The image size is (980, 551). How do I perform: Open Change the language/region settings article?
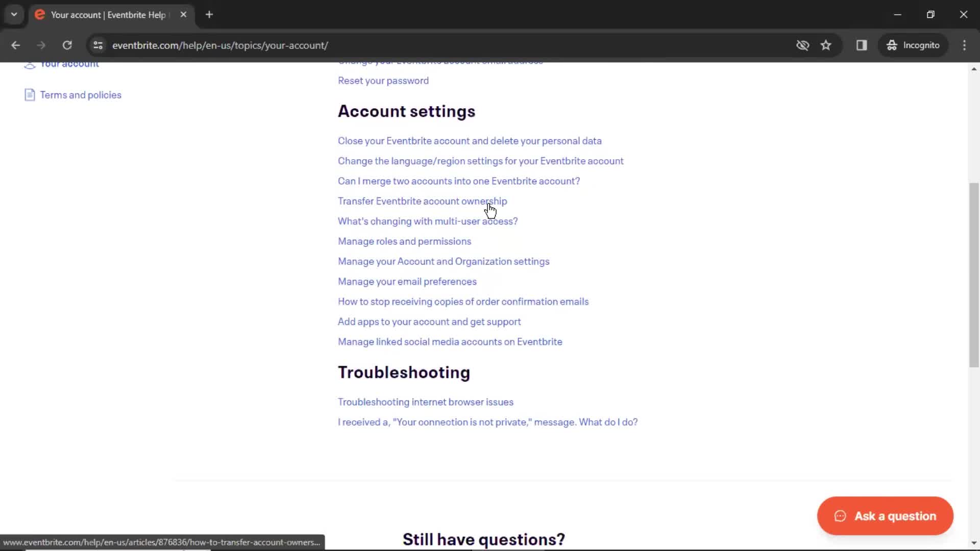tap(481, 161)
